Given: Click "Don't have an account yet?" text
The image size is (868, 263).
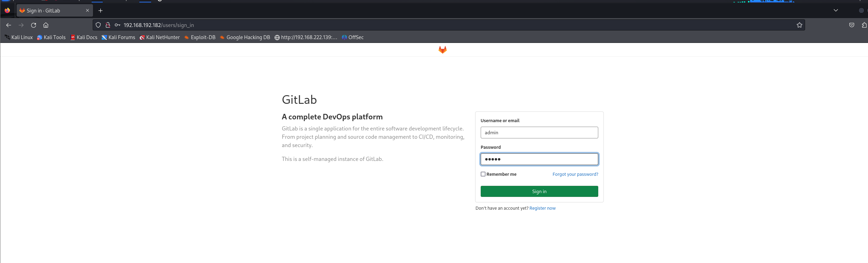Looking at the screenshot, I should (x=502, y=208).
